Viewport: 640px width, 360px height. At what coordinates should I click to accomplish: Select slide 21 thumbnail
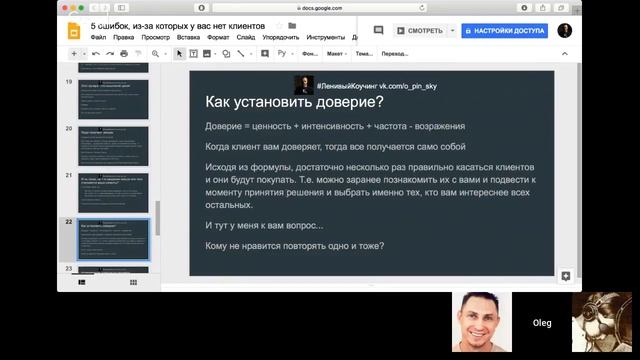coord(113,192)
